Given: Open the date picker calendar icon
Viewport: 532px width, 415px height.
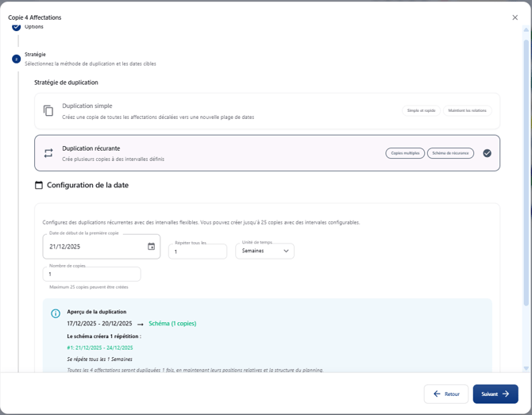Looking at the screenshot, I should point(151,247).
